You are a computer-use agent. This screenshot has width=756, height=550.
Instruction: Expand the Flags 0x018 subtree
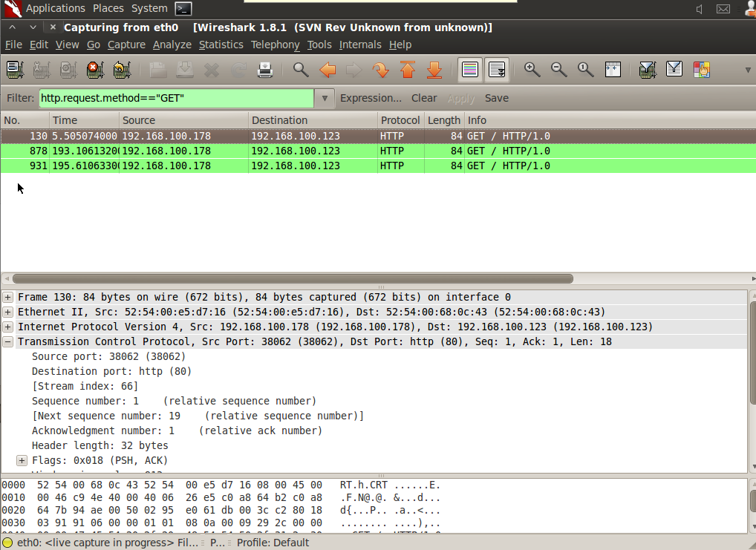pos(22,460)
